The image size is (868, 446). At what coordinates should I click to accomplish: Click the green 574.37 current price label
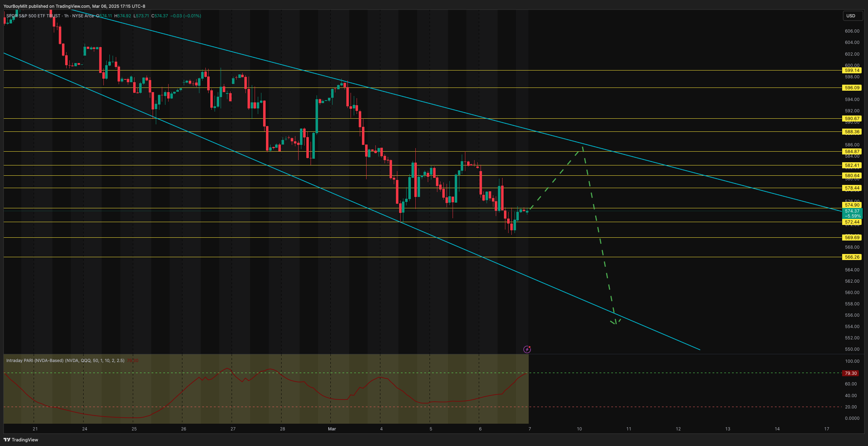pos(852,213)
